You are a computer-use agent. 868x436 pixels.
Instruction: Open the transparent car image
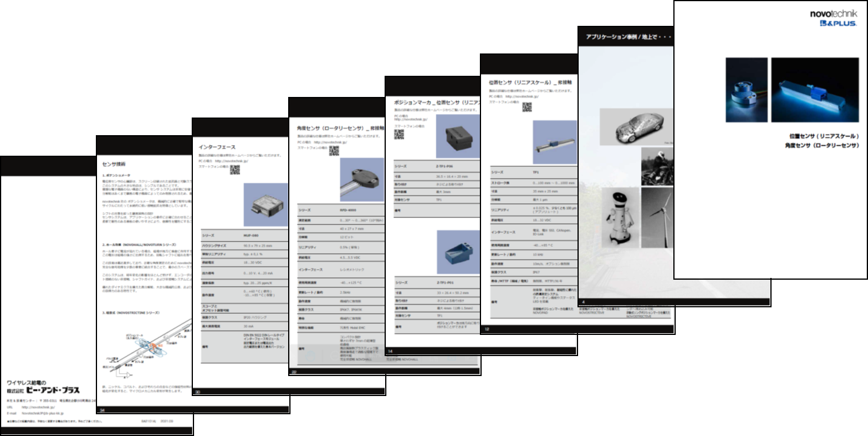coord(636,127)
